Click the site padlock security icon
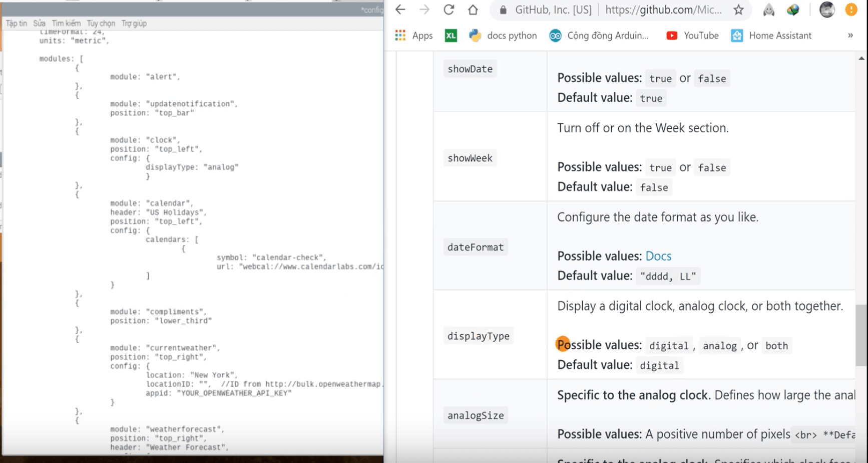The height and width of the screenshot is (463, 868). click(x=504, y=10)
